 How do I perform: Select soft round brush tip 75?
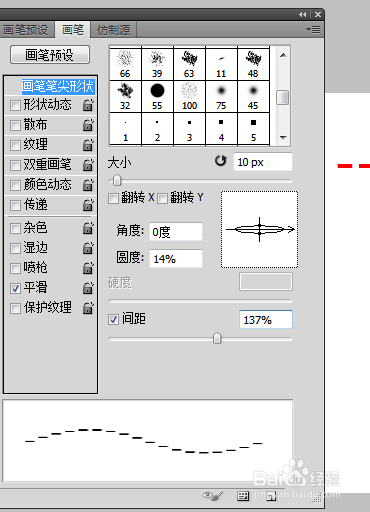click(221, 96)
